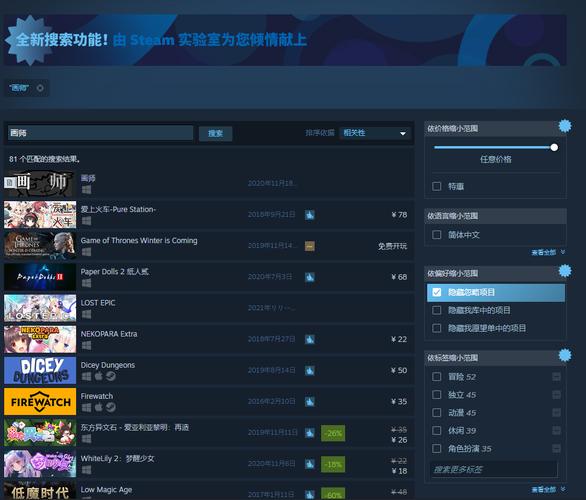Screen dimensions: 586x500
Task: Click review thumbs-up icon for Dicey Dungeons
Action: coord(309,370)
